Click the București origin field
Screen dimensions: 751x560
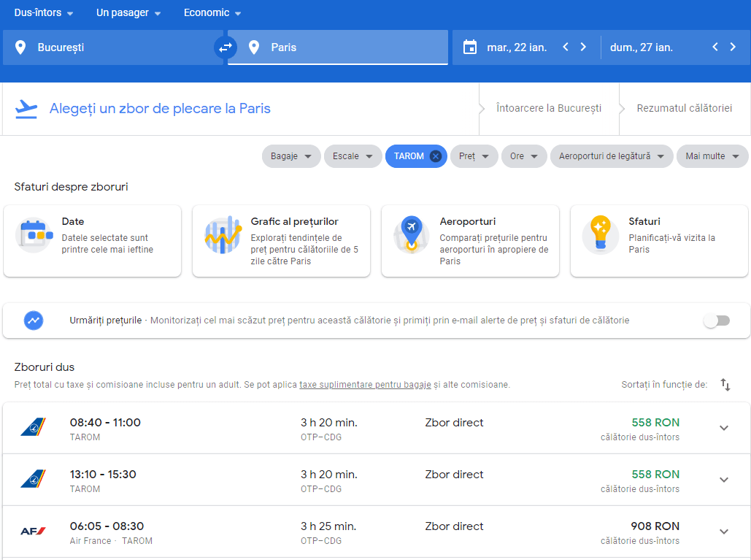click(112, 47)
